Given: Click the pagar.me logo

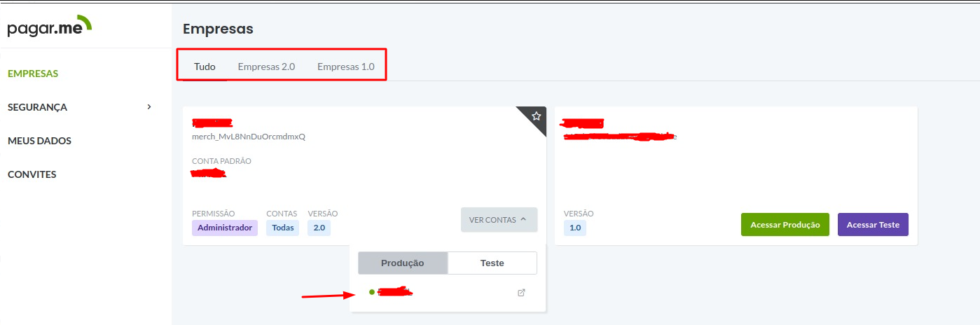Looking at the screenshot, I should [50, 28].
